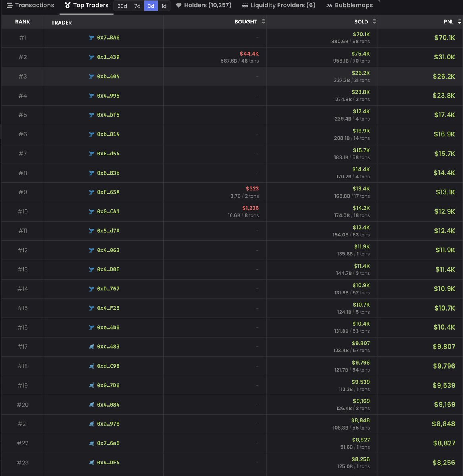Open trader address 0x4…084
This screenshot has width=463, height=476.
pyautogui.click(x=108, y=405)
